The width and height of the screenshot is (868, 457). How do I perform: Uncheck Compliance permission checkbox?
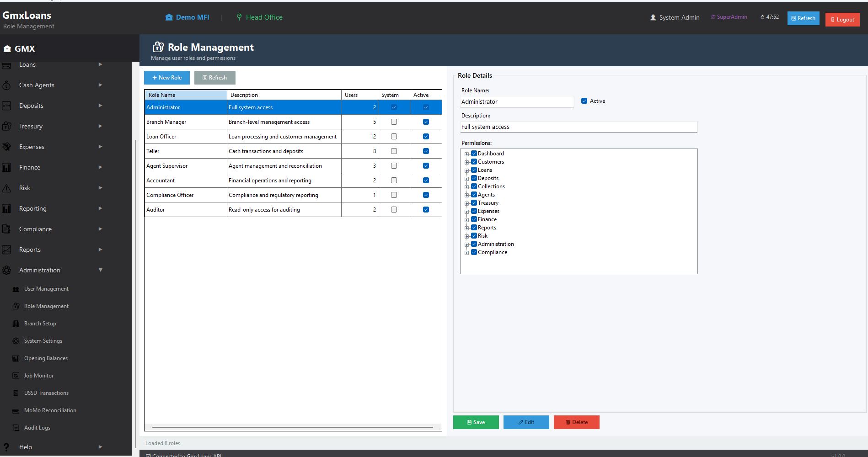[474, 252]
